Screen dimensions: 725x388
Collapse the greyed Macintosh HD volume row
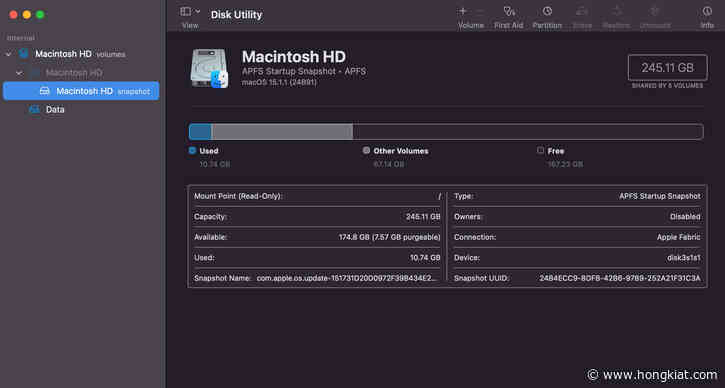point(19,73)
